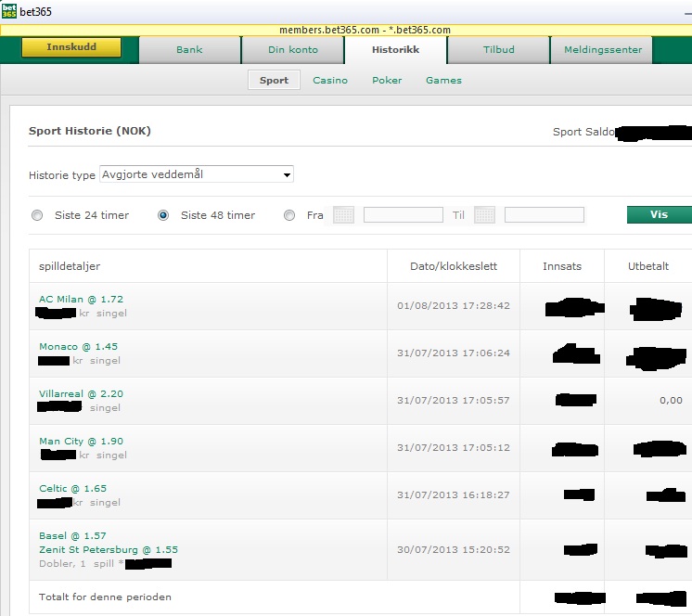Click the spilldetaljer column header
Screen dimensions: 692x616
(x=70, y=266)
